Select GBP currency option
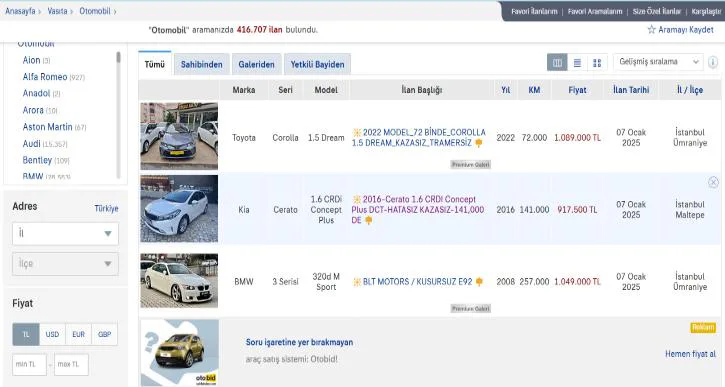725x387 pixels. point(104,334)
